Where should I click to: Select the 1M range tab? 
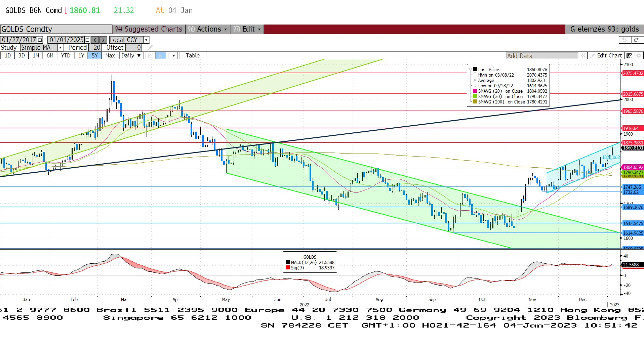tap(36, 55)
